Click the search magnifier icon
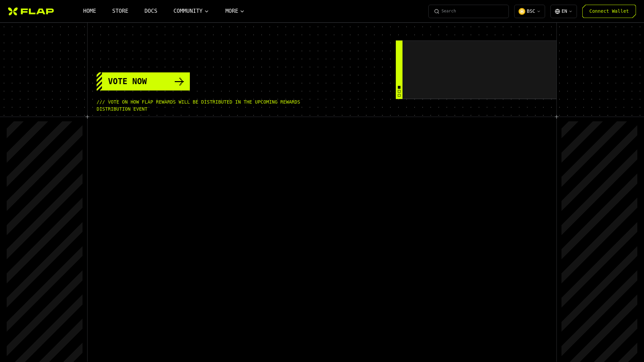This screenshot has height=362, width=644. coord(437,11)
